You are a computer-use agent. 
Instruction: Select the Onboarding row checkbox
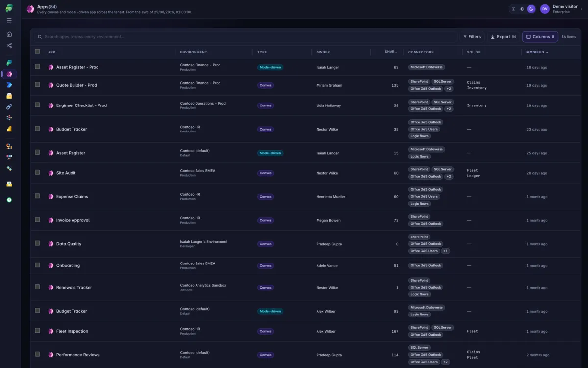pyautogui.click(x=37, y=265)
